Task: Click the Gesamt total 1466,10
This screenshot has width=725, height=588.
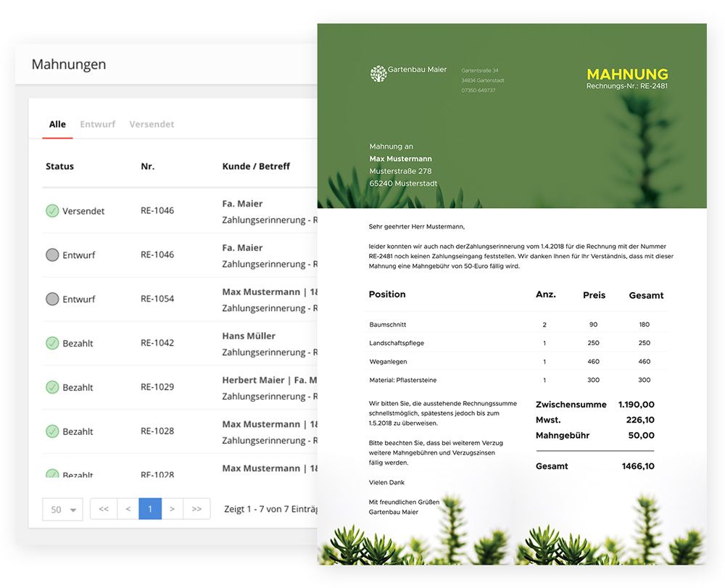Action: coord(638,466)
